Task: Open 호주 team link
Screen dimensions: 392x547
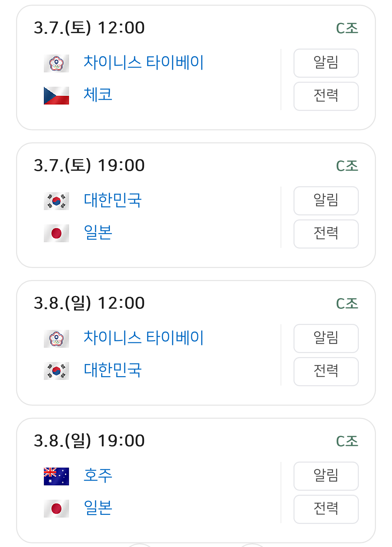Action: pos(98,476)
